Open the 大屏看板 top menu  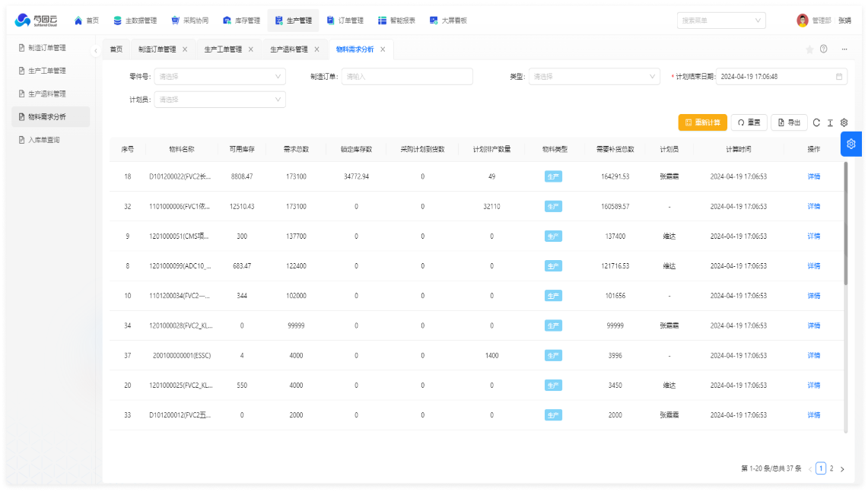click(448, 21)
